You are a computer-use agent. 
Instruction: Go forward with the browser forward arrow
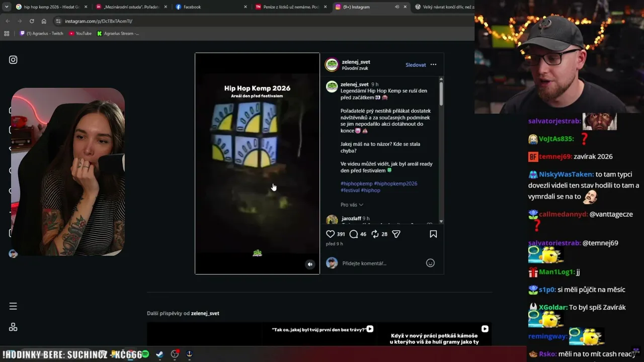20,21
